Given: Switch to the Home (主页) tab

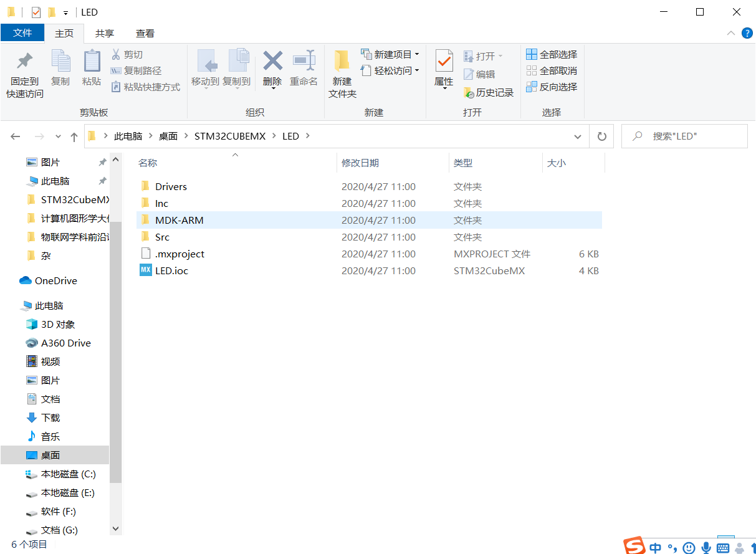Looking at the screenshot, I should click(x=64, y=33).
